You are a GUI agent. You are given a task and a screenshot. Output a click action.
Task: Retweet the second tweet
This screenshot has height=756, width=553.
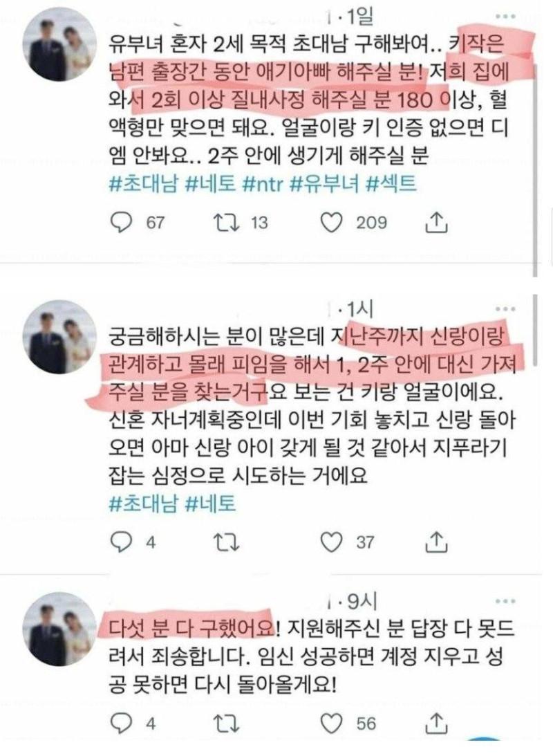(x=226, y=542)
